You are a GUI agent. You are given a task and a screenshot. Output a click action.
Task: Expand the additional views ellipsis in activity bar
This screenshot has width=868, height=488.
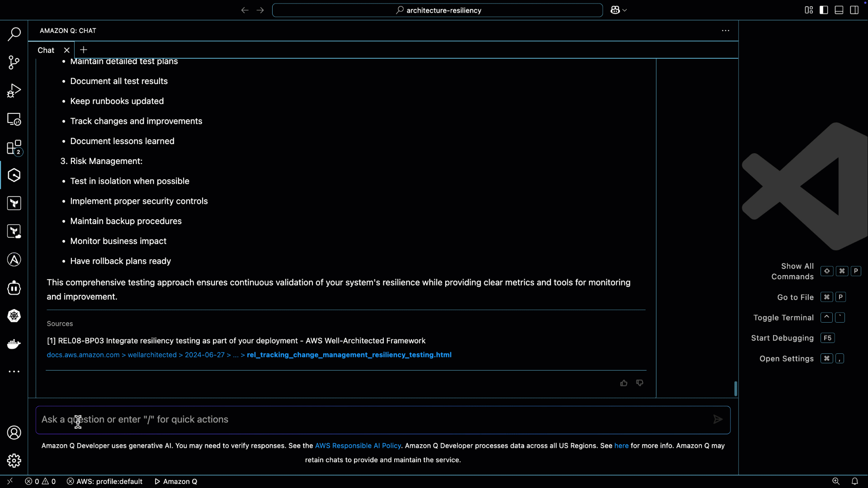pos(14,371)
